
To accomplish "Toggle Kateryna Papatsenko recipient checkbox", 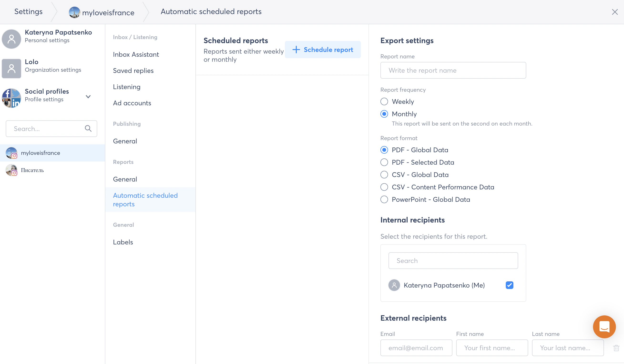I will [509, 285].
